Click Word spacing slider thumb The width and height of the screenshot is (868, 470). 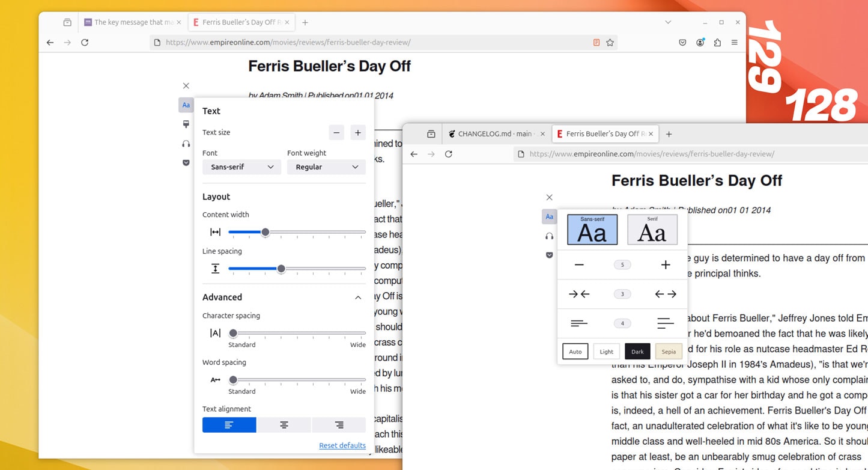click(x=233, y=380)
